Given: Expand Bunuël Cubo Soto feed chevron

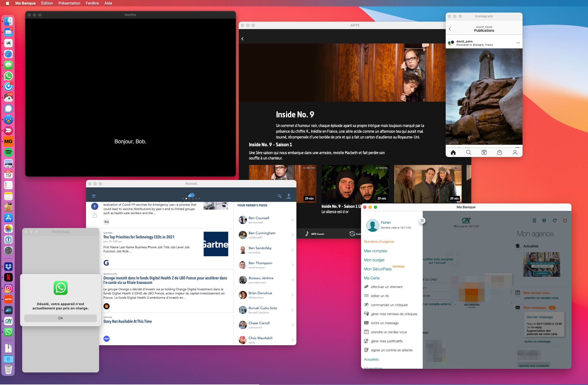Looking at the screenshot, I should (293, 310).
